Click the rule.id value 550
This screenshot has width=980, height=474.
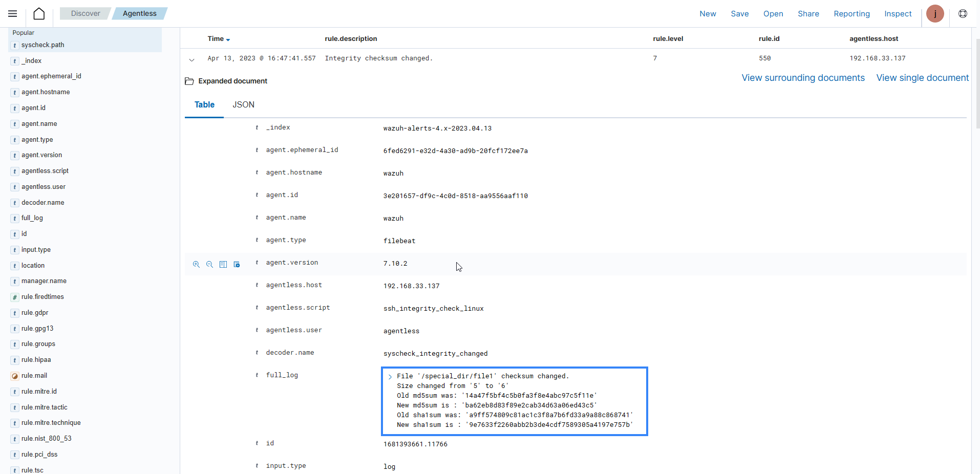764,58
